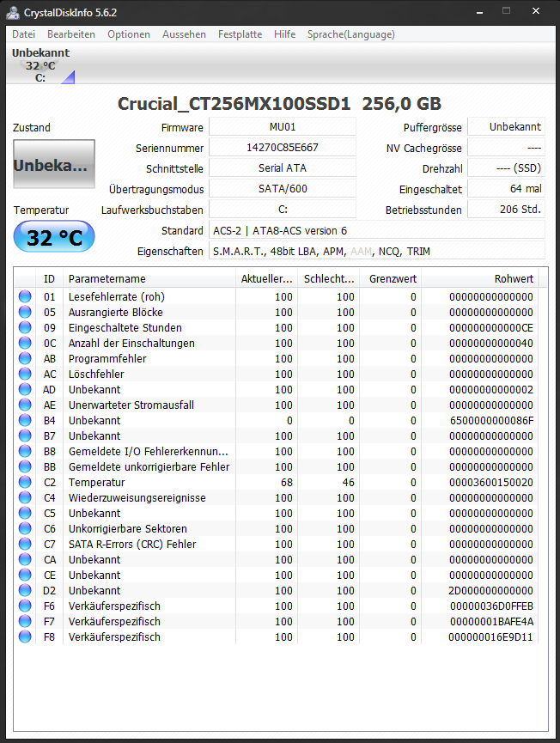Click the Schnittstelle field Serial ATA

tap(283, 168)
